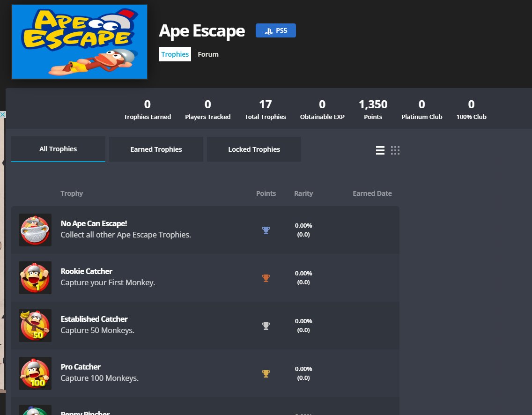Open the No Ape Can Escape! trophy image
The height and width of the screenshot is (415, 532).
click(35, 230)
